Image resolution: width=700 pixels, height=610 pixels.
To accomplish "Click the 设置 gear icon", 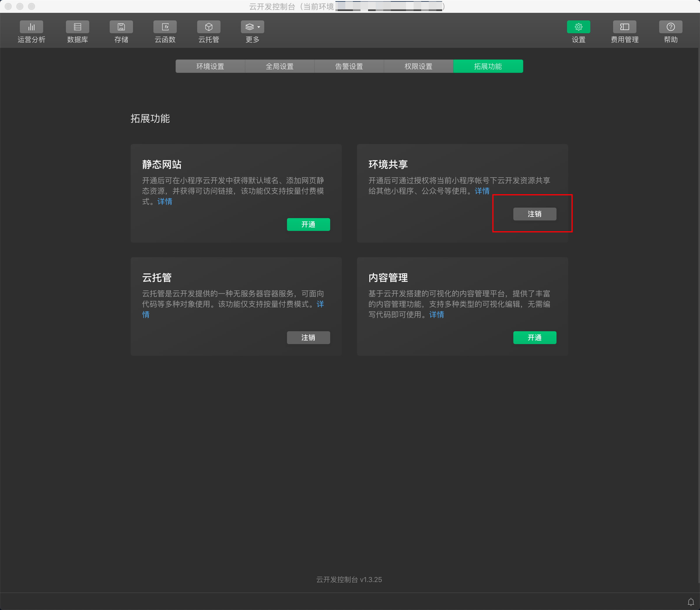I will [x=578, y=27].
